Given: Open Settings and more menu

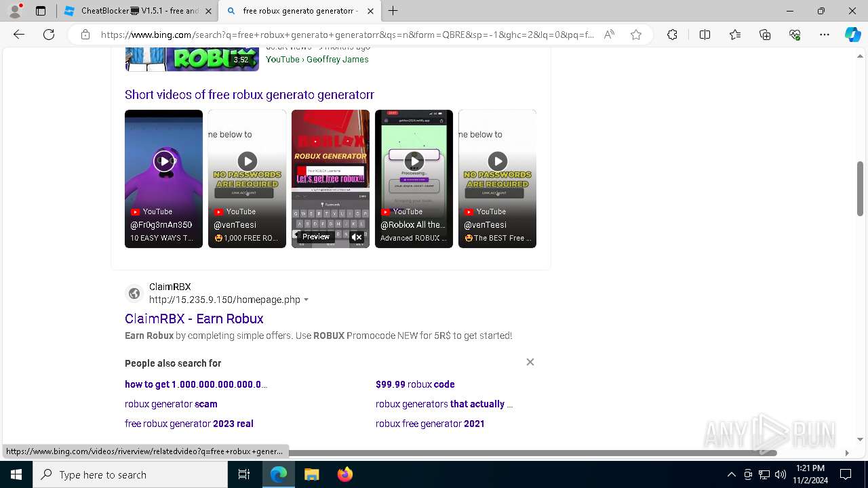Looking at the screenshot, I should 825,35.
